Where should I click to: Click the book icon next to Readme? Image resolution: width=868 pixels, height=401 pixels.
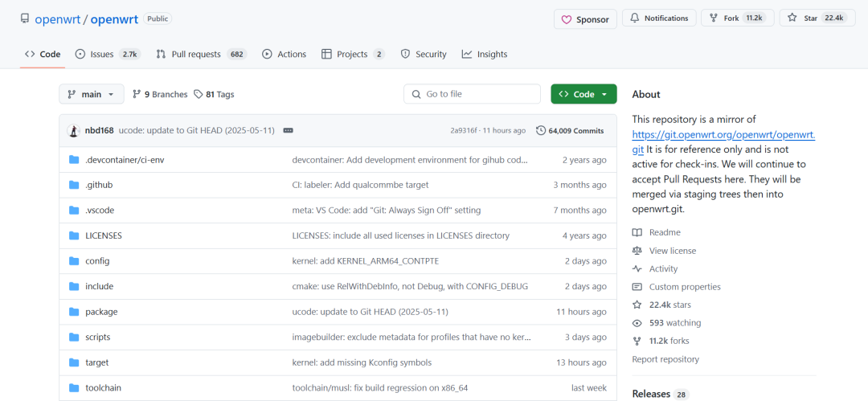(x=637, y=232)
